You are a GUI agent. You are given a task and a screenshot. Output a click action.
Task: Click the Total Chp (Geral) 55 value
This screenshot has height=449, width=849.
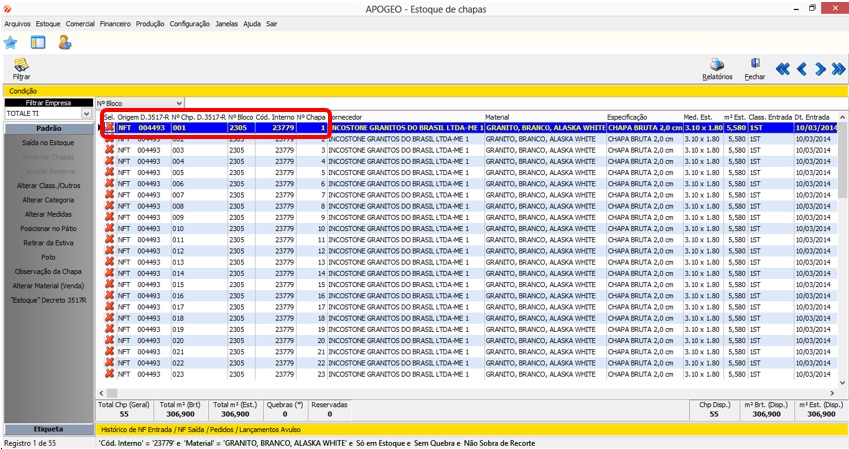point(124,414)
